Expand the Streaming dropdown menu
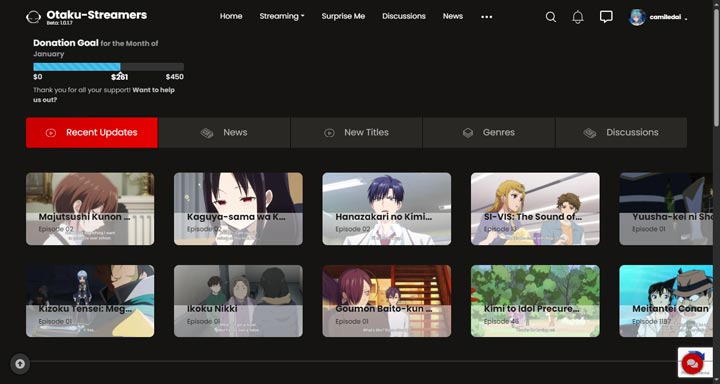The height and width of the screenshot is (384, 720). click(281, 16)
